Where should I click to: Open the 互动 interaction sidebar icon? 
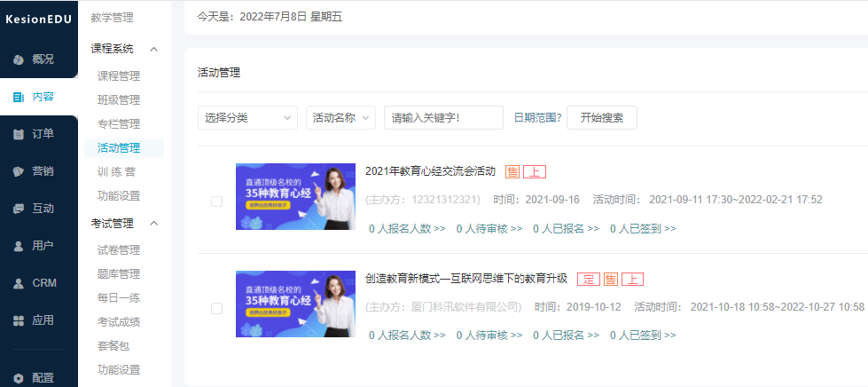click(19, 209)
